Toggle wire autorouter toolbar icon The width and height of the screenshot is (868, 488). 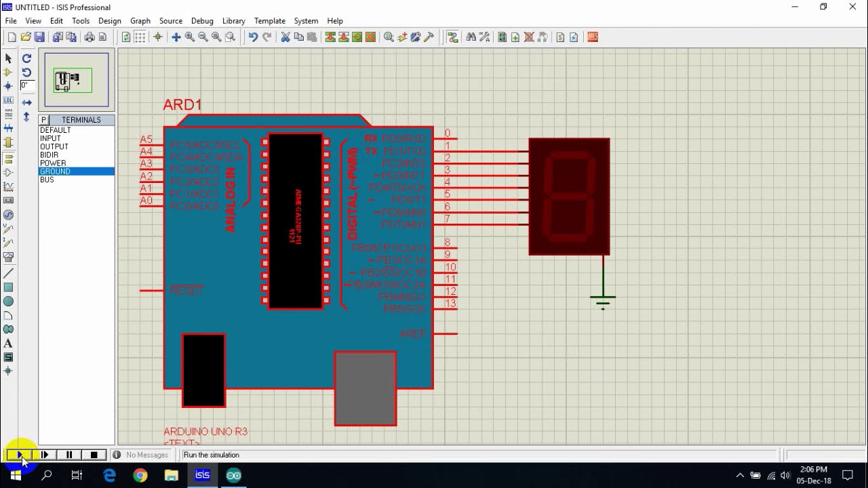[453, 37]
